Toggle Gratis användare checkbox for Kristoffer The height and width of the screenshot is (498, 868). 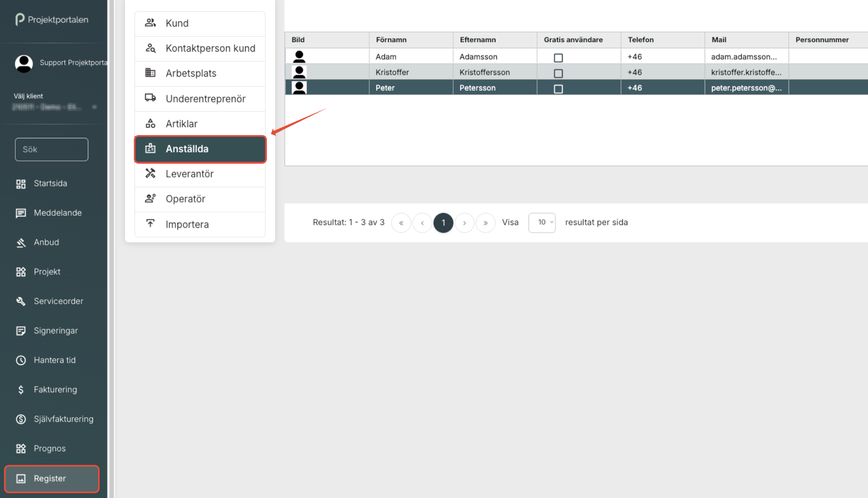point(558,73)
